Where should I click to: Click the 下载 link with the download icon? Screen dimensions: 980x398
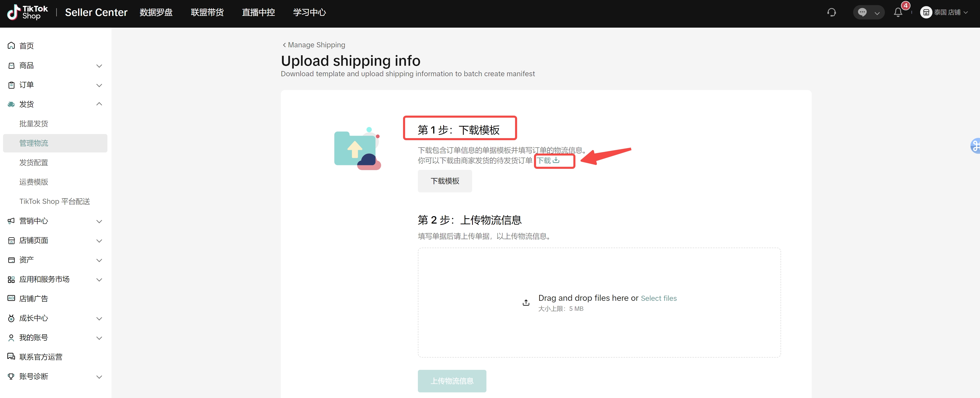tap(548, 161)
